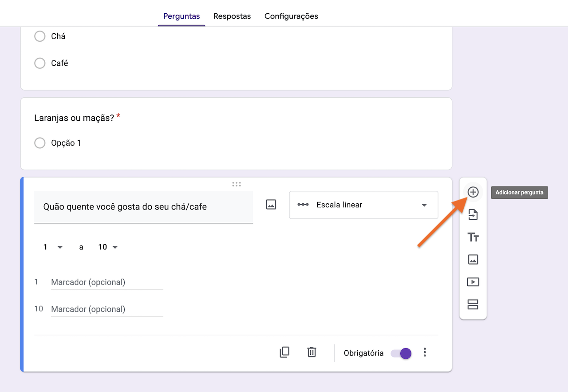This screenshot has height=392, width=568.
Task: Select Opção 1 for Laranjas ou maçãs
Action: pos(39,143)
